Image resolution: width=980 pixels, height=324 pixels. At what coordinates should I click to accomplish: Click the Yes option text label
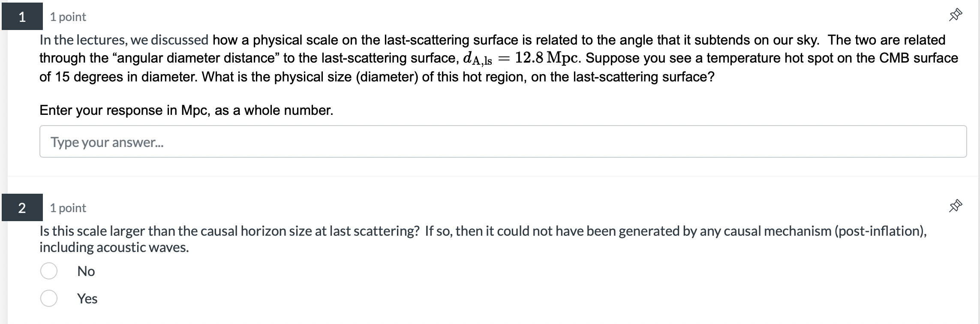87,298
